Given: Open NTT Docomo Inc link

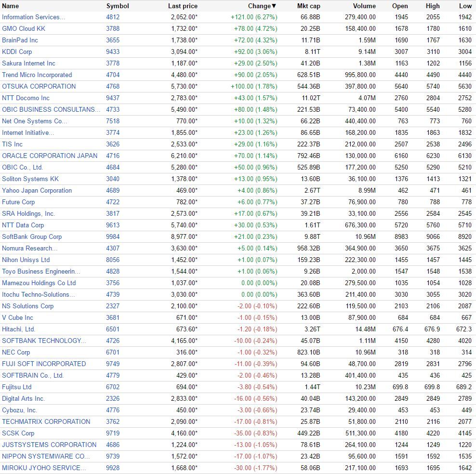Looking at the screenshot, I should click(26, 98).
